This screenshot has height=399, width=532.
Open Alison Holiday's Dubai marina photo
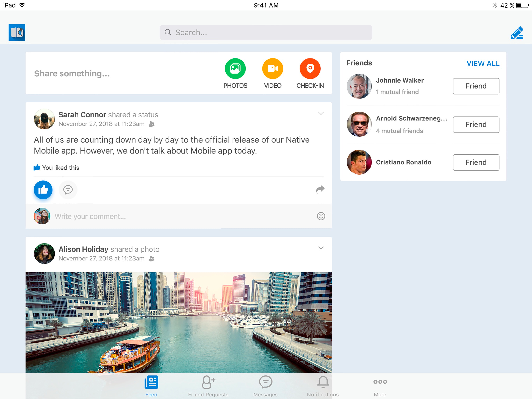click(x=178, y=322)
